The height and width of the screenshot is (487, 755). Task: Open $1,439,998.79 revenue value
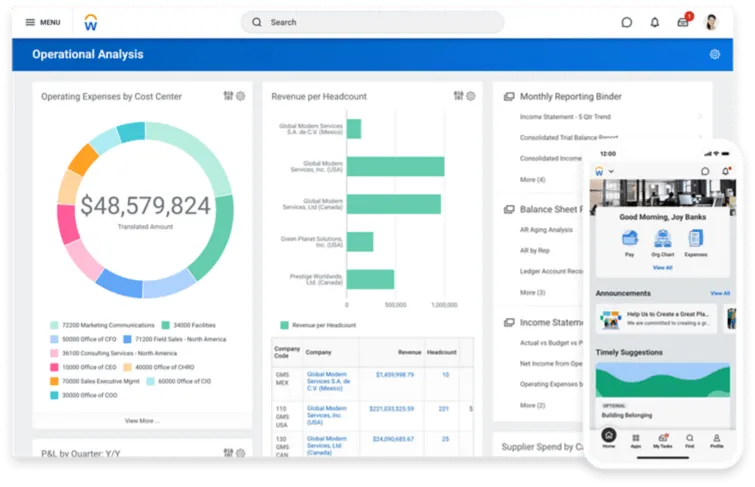(394, 374)
